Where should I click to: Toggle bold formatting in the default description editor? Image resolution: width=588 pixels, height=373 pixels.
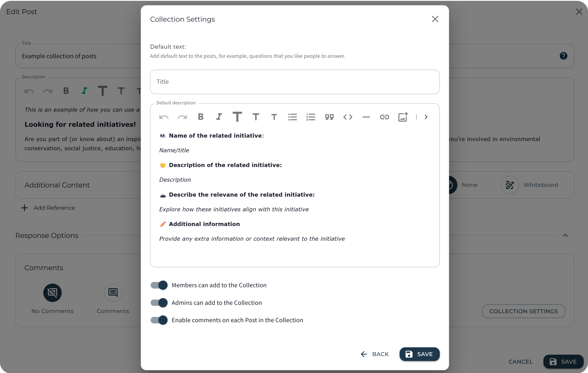tap(201, 117)
